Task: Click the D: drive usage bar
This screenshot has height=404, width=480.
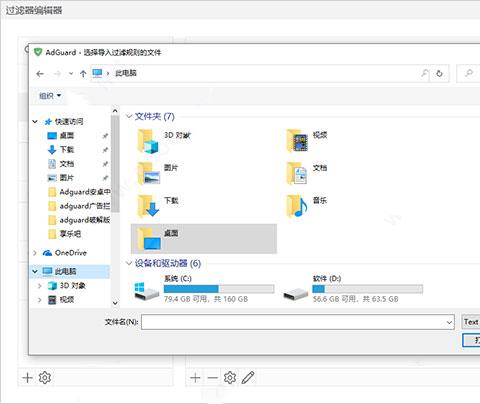Action: coord(368,289)
